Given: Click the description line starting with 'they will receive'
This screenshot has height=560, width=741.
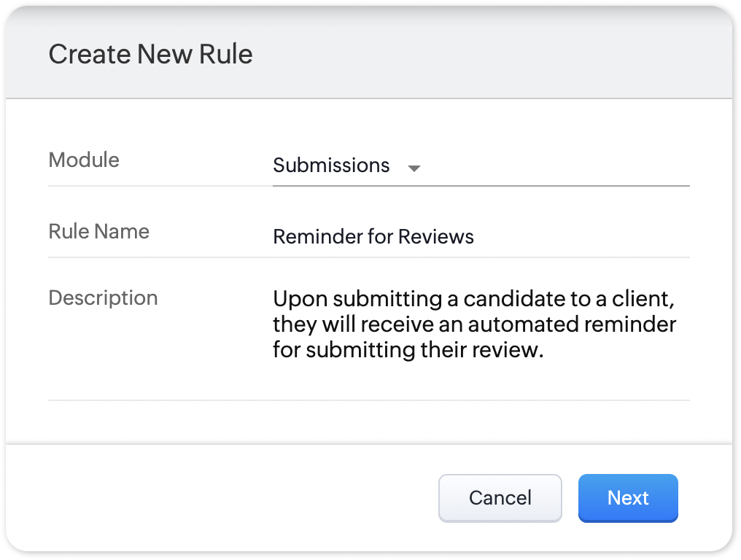Looking at the screenshot, I should click(474, 324).
